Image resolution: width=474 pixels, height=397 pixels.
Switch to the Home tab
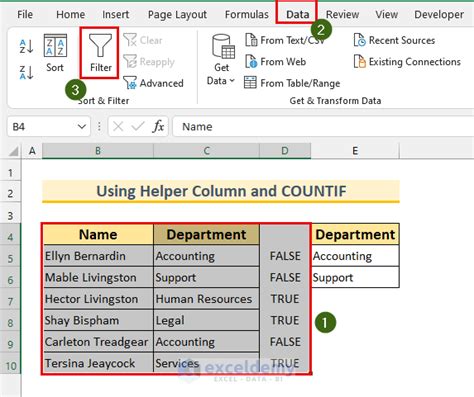[x=70, y=15]
